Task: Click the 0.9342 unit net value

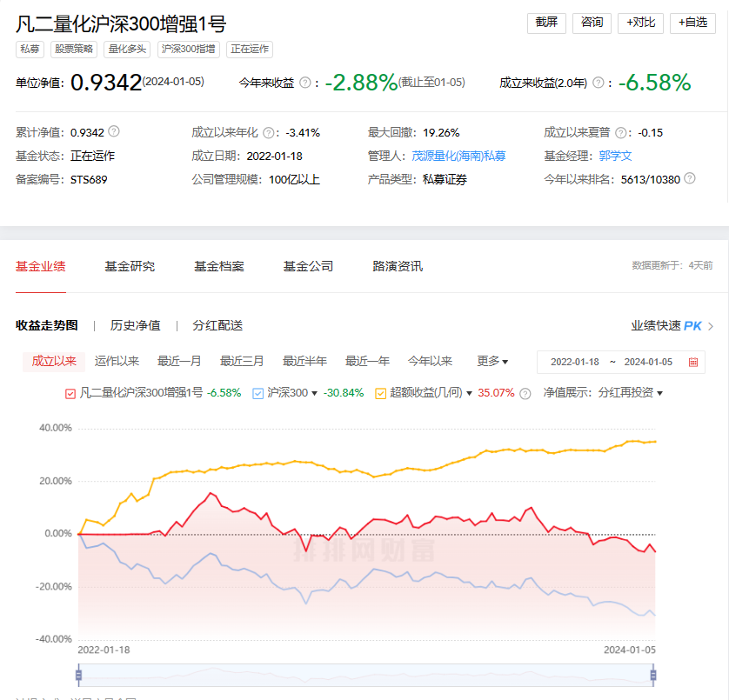Action: coord(106,83)
